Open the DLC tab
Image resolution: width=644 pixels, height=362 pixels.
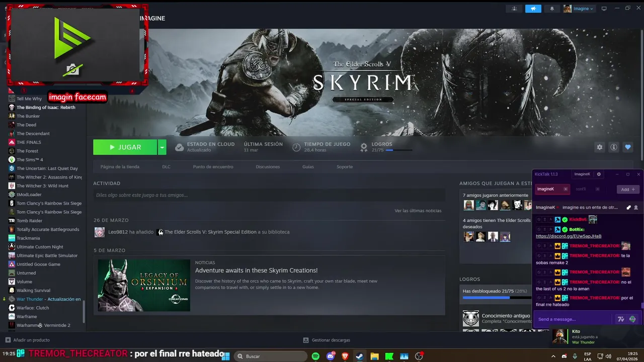(x=166, y=166)
